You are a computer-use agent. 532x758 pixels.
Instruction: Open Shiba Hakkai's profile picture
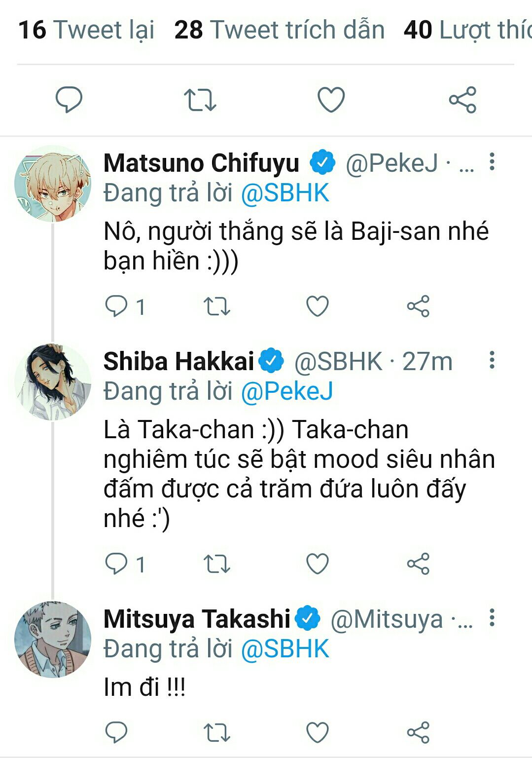53,382
